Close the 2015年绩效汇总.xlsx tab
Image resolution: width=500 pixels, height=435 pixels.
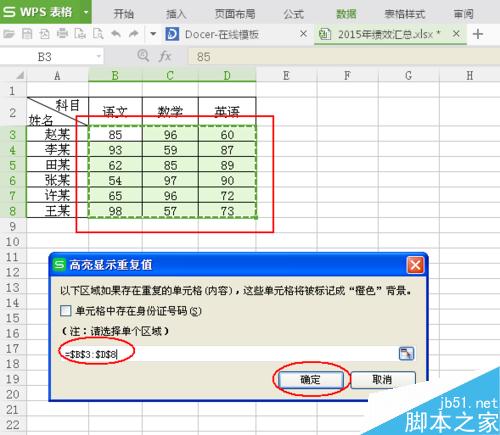(x=456, y=34)
